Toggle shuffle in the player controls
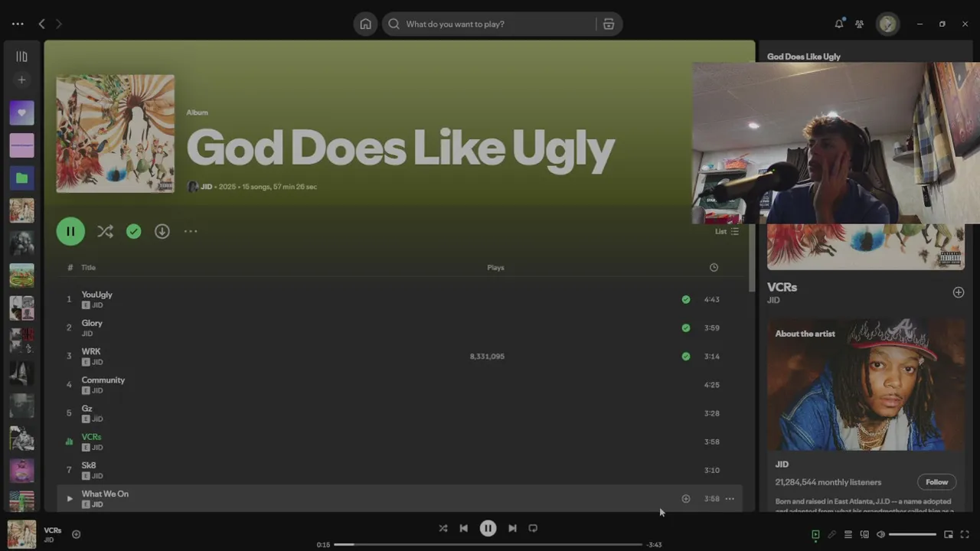The image size is (980, 551). 443,528
